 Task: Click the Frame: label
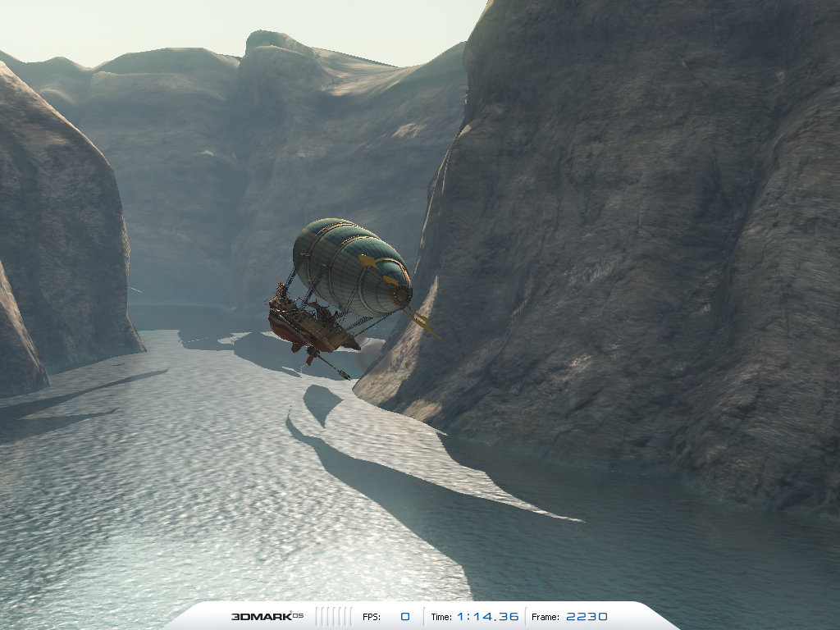(546, 617)
